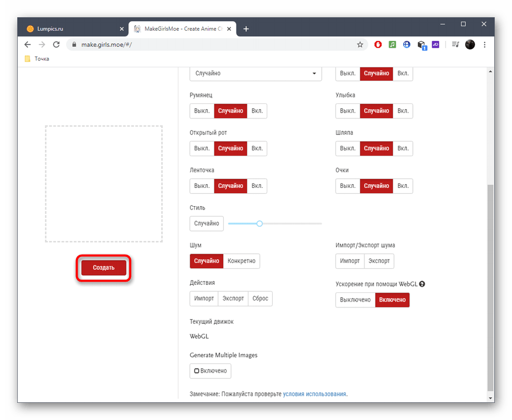Open the media playlist control icon
Screen dimensions: 512x420
[455, 45]
